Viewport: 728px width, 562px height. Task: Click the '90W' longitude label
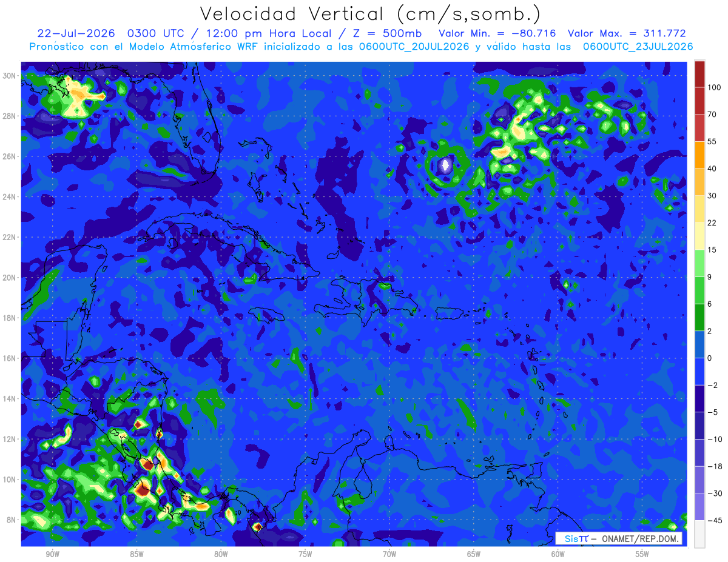coord(52,554)
